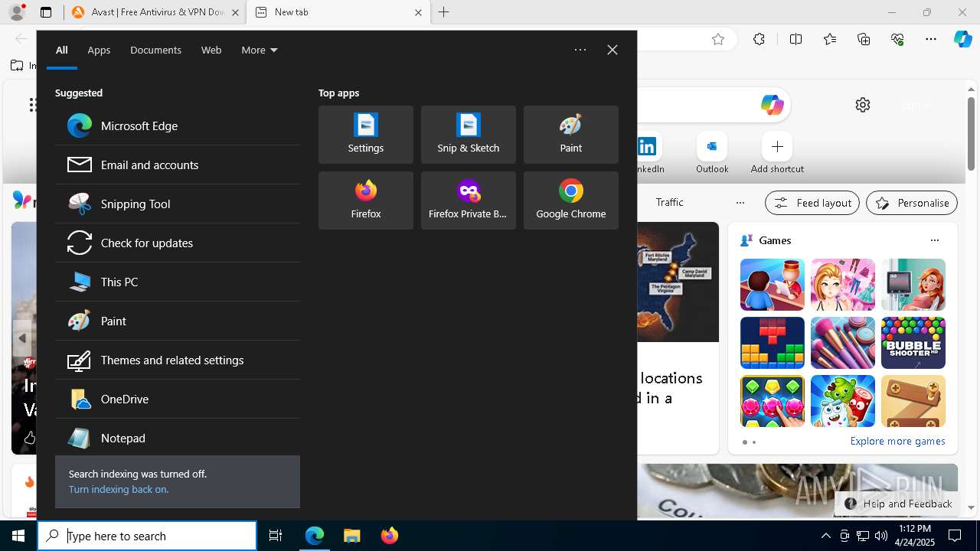This screenshot has height=551, width=980.
Task: Toggle Edge split screen icon
Action: [795, 39]
